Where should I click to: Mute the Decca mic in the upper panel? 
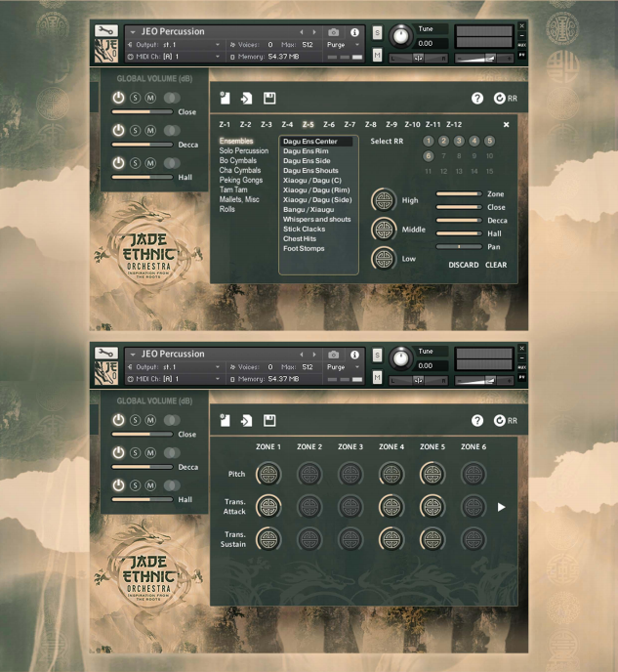click(150, 130)
